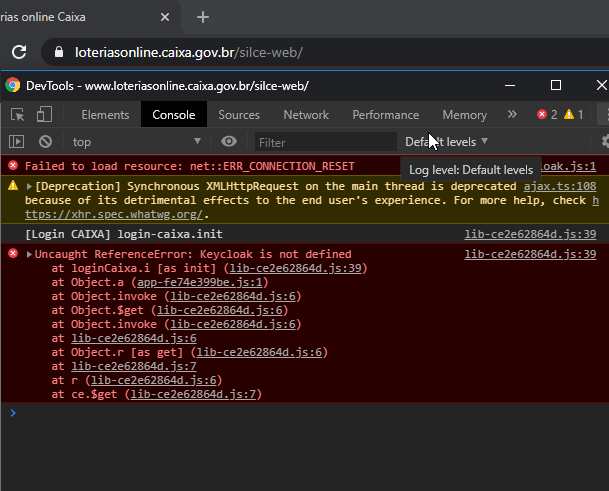Expand the Uncaught ReferenceError message
The image size is (609, 491).
[x=29, y=254]
